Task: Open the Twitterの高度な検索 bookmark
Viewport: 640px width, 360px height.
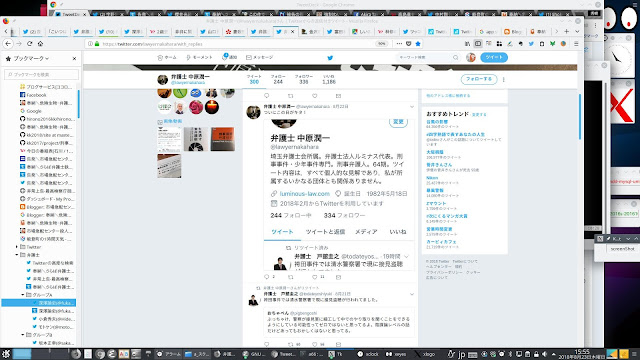Action: click(x=53, y=263)
